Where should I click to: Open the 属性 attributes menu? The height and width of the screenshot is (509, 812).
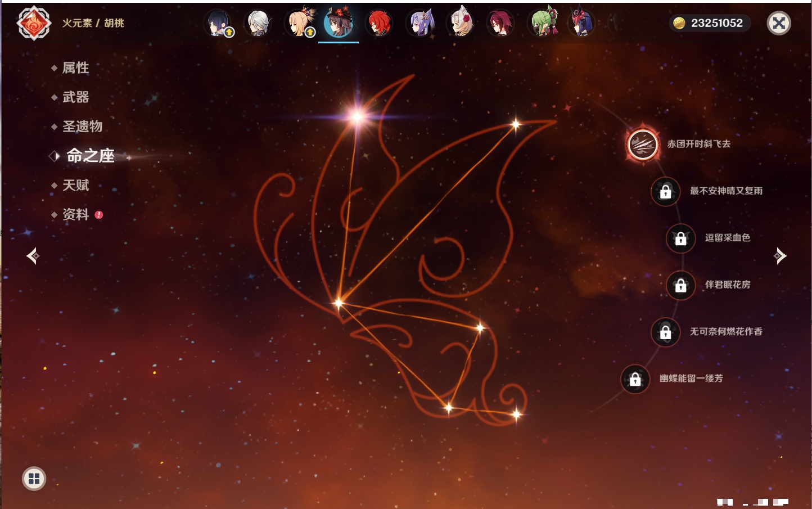[75, 68]
